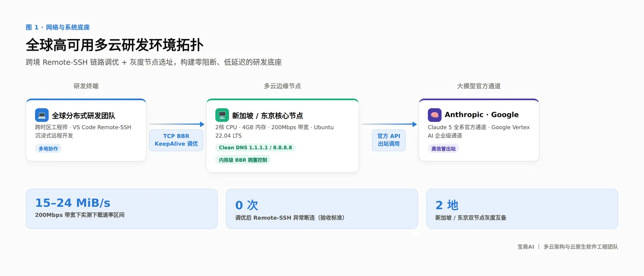The height and width of the screenshot is (276, 644).
Task: Select the Clean DNS 1.1.1.1 / 8.8.8.8 tag
Action: point(255,148)
